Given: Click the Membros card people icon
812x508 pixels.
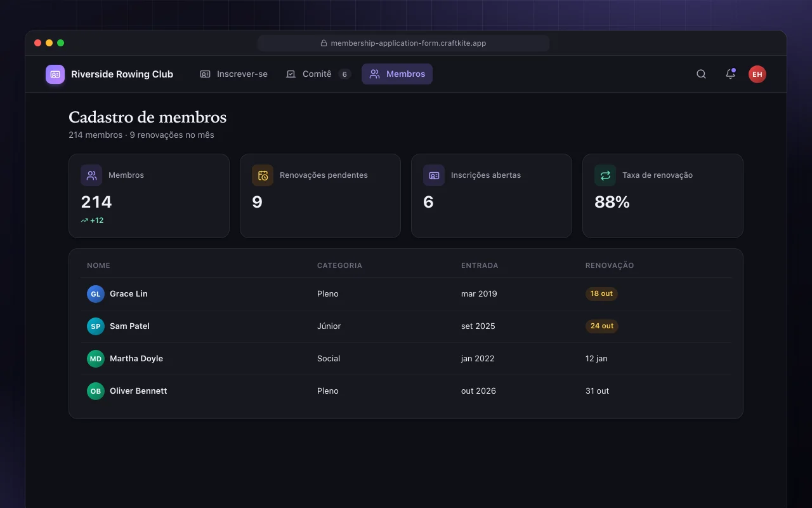Looking at the screenshot, I should click(91, 175).
